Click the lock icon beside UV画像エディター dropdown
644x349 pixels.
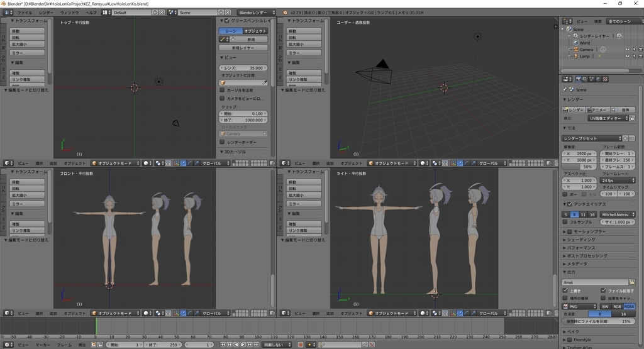[x=631, y=118]
